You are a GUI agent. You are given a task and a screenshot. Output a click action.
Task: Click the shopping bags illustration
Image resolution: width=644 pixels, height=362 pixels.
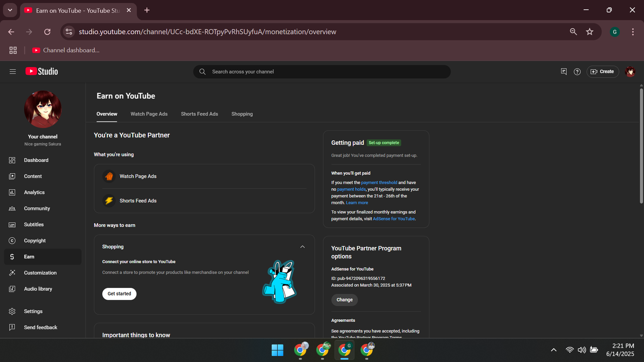(x=280, y=282)
